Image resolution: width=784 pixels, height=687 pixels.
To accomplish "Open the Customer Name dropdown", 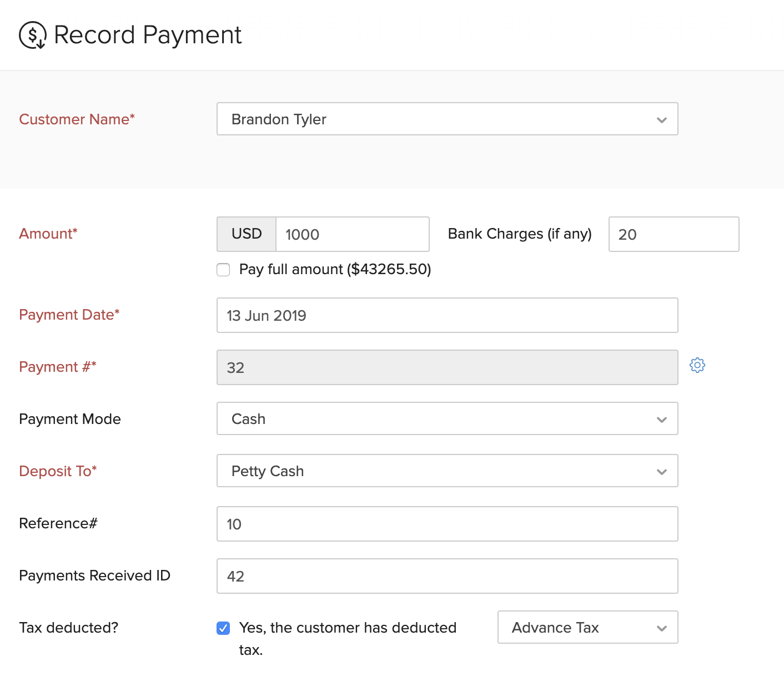I will tap(447, 119).
